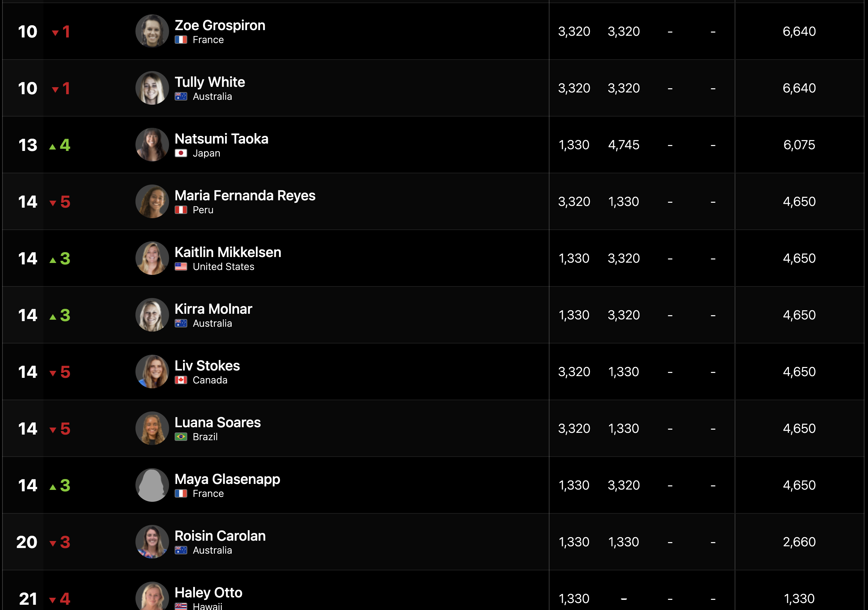Select Maria Fernanda Reyes's name
Image resolution: width=868 pixels, height=610 pixels.
tap(245, 195)
